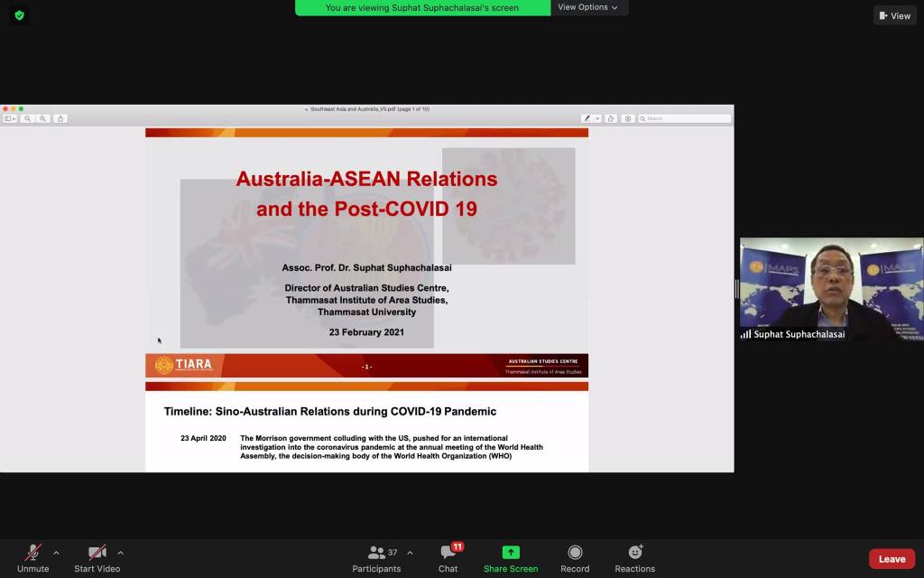Click the red Leave button
This screenshot has width=924, height=578.
point(892,559)
